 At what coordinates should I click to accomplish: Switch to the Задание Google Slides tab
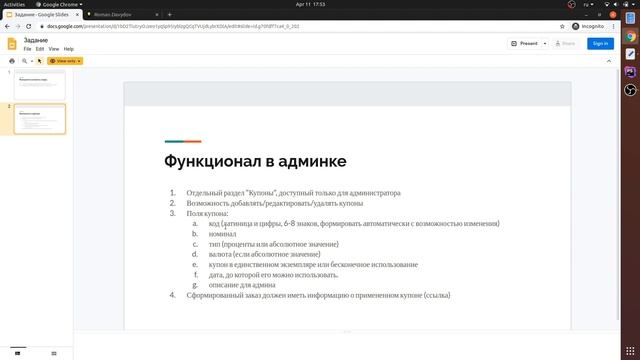[41, 15]
